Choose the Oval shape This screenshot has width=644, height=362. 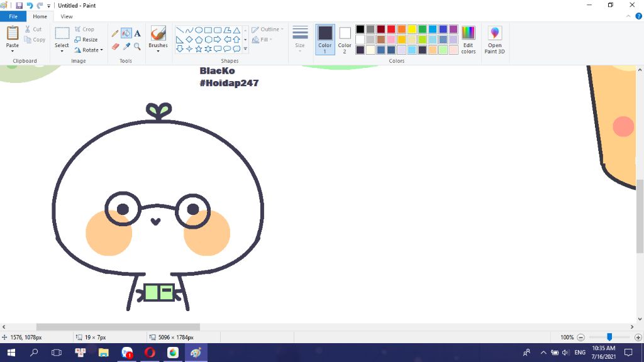click(198, 30)
